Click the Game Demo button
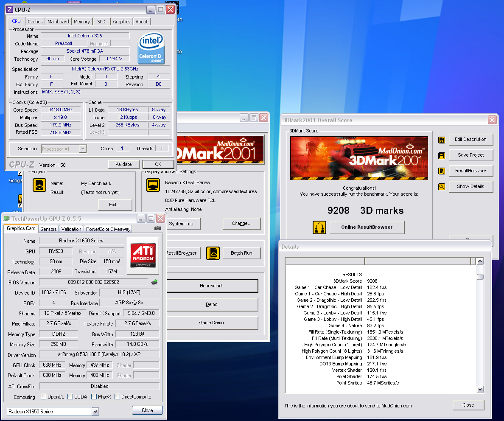The image size is (504, 421). click(212, 323)
